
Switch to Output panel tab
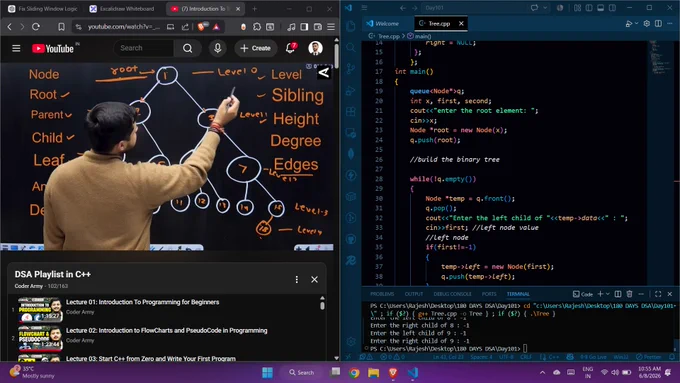tap(414, 294)
